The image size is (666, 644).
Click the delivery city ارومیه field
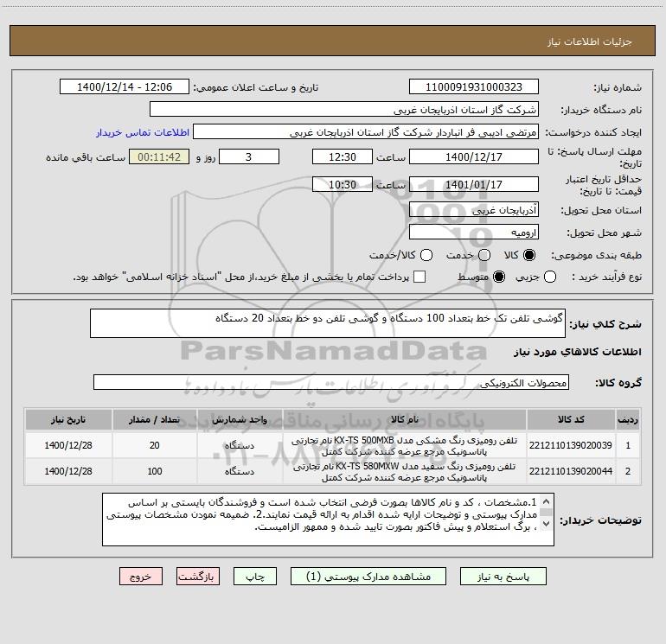474,232
